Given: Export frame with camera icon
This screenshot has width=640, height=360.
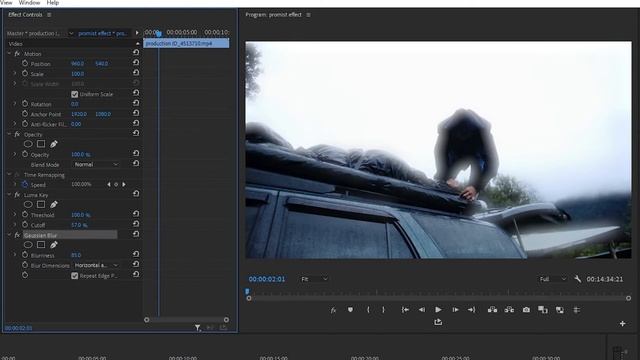Looking at the screenshot, I should (526, 310).
